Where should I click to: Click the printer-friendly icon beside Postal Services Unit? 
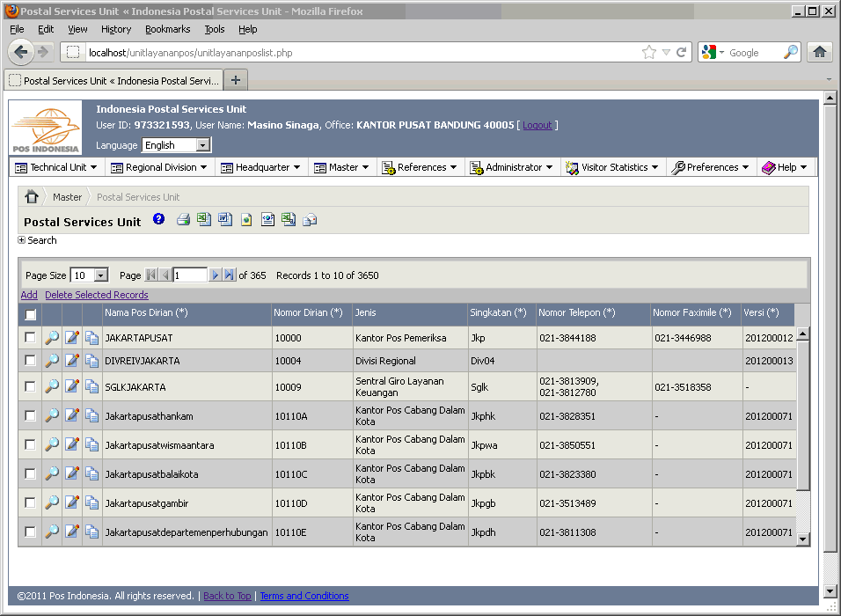pyautogui.click(x=183, y=220)
